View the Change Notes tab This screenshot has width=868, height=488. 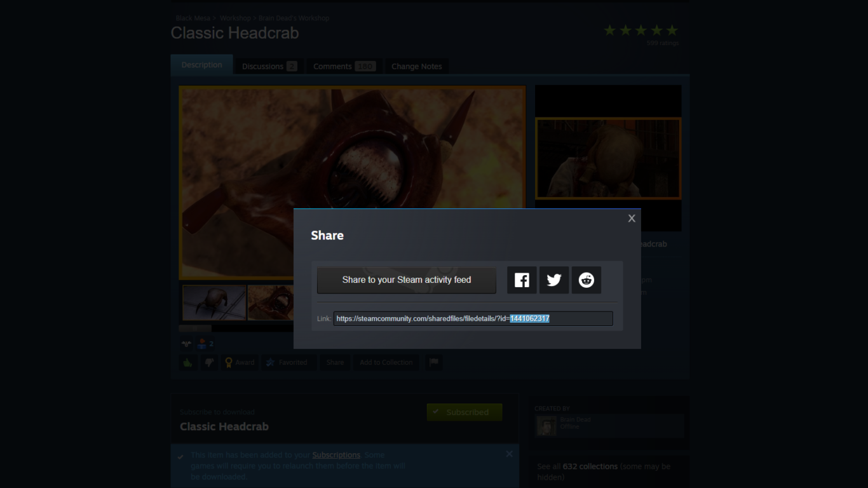(x=417, y=66)
